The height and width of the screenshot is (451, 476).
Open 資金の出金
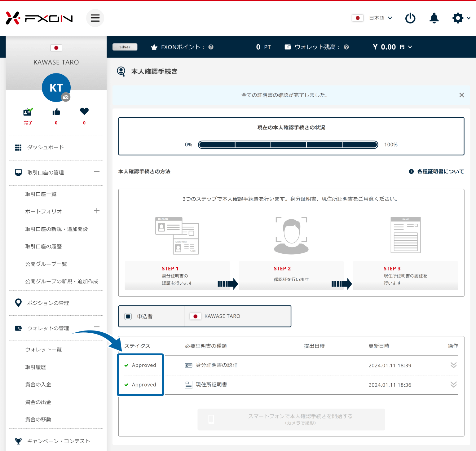tap(38, 402)
